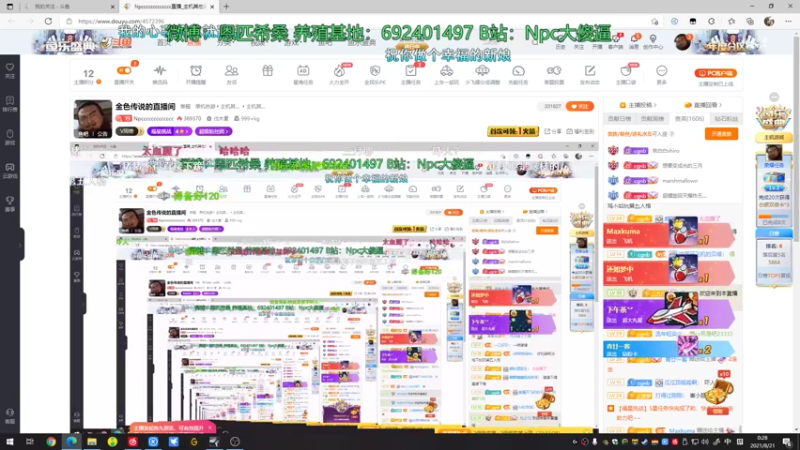
Task: Open the gift box icon in streamer toolbar
Action: (267, 70)
